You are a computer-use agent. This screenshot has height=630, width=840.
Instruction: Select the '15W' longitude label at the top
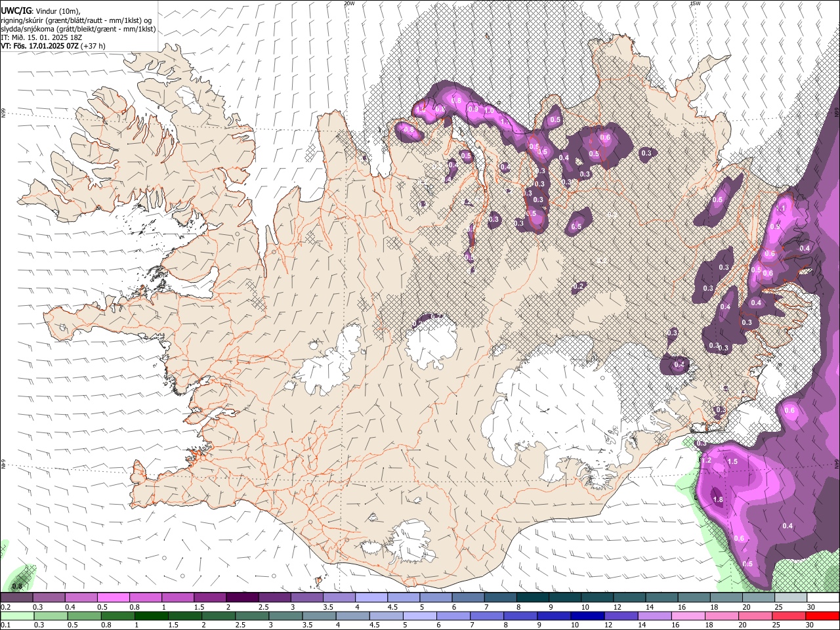coord(695,3)
